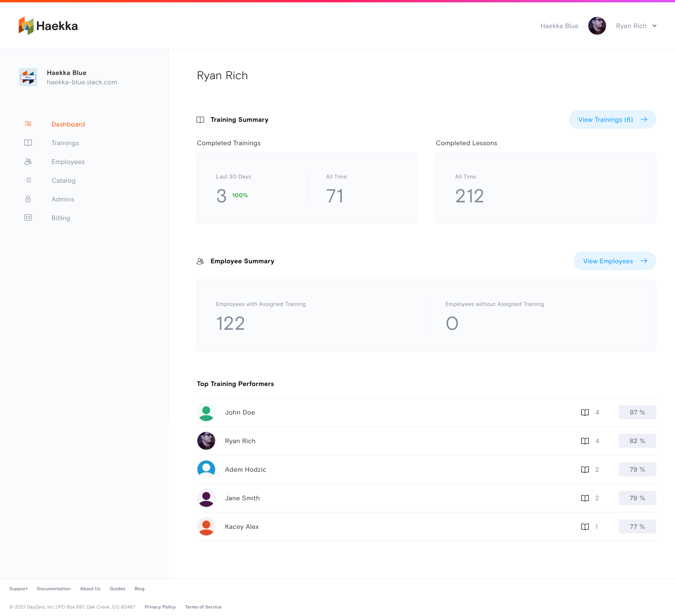675x616 pixels.
Task: Click the Trainings book icon in sidebar
Action: 28,143
